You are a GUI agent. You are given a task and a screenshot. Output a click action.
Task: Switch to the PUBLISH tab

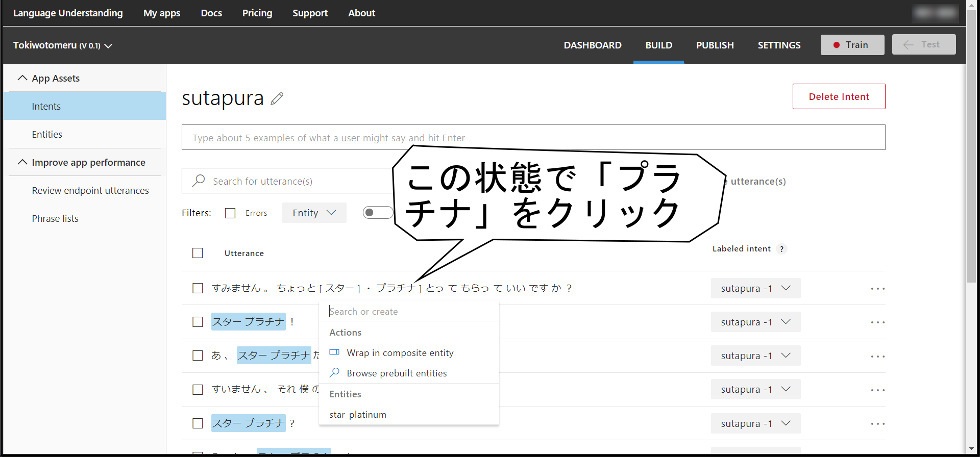(715, 45)
